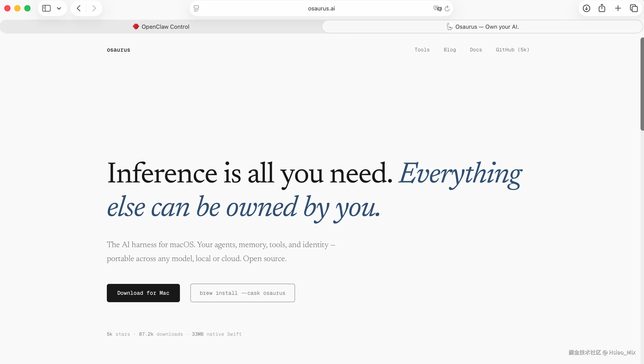Click the forward navigation arrow
Image resolution: width=644 pixels, height=364 pixels.
click(94, 8)
